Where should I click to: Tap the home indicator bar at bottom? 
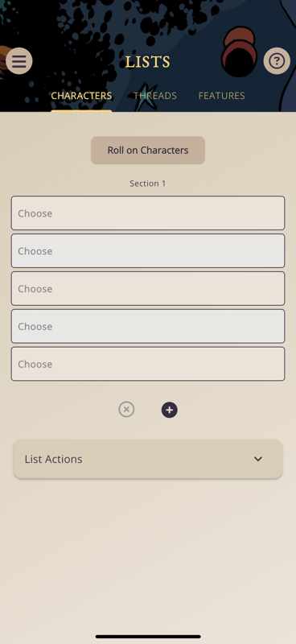[x=148, y=637]
